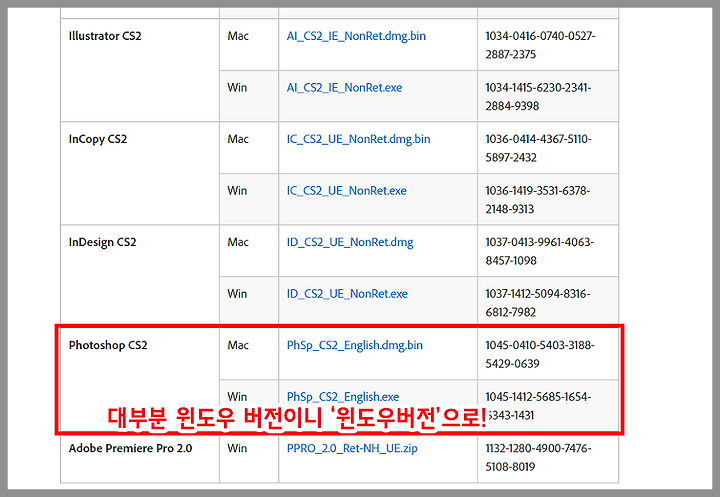Download IC_CS2_UE_NonRet.dmg.bin for Mac
This screenshot has width=720, height=497.
[x=358, y=139]
